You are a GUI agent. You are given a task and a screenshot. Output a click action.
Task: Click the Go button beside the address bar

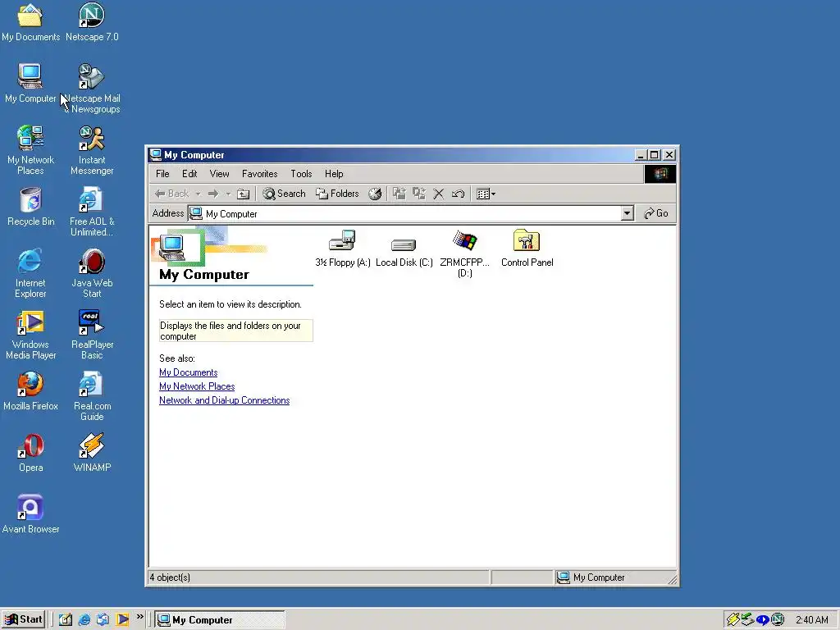point(656,213)
